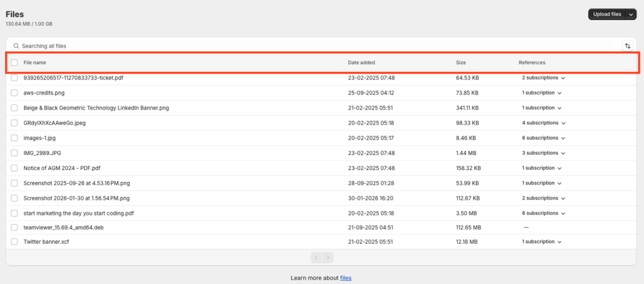Go to the next page arrow

(328, 258)
